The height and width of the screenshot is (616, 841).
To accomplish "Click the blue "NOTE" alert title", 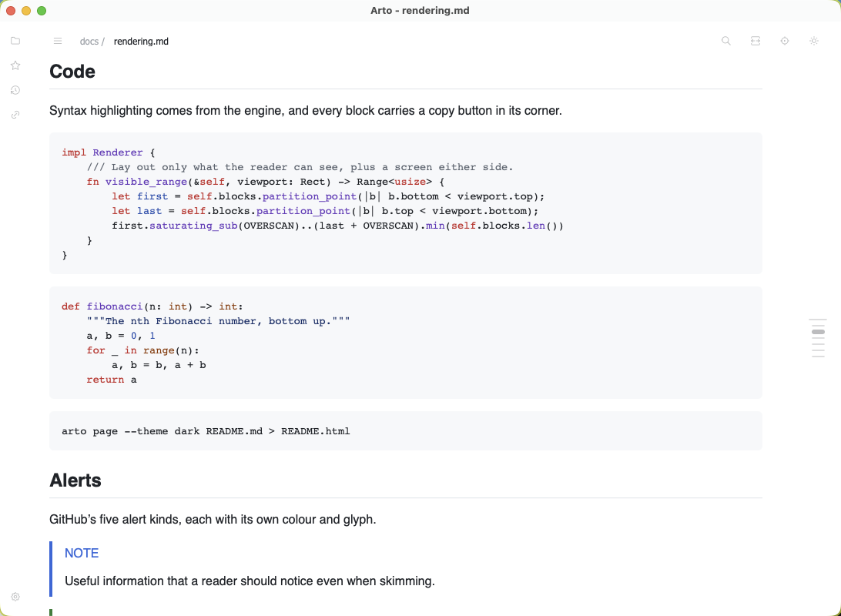I will coord(82,554).
